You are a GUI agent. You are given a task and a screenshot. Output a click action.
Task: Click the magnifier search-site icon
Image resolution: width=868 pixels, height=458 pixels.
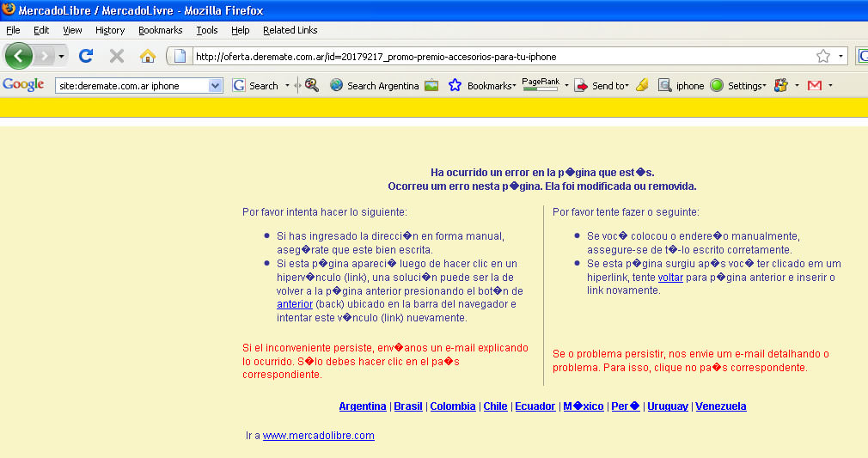pos(312,85)
